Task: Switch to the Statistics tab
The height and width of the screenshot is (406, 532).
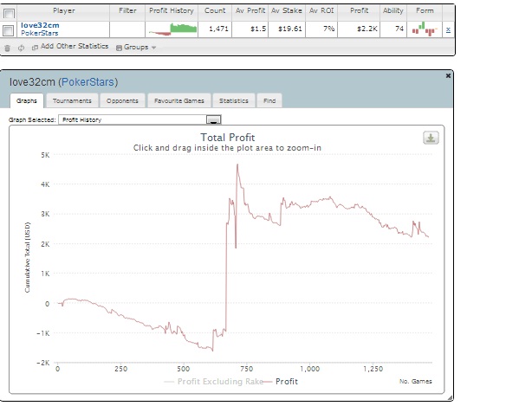Action: tap(233, 100)
